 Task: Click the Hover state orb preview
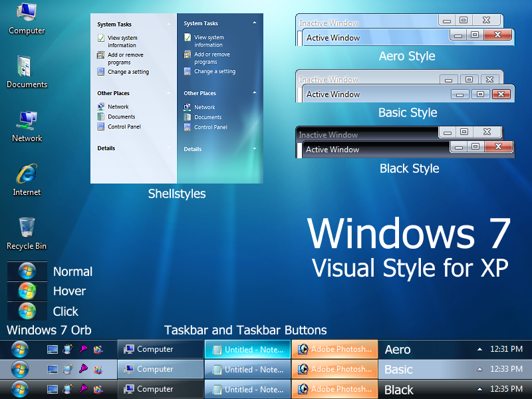point(27,291)
